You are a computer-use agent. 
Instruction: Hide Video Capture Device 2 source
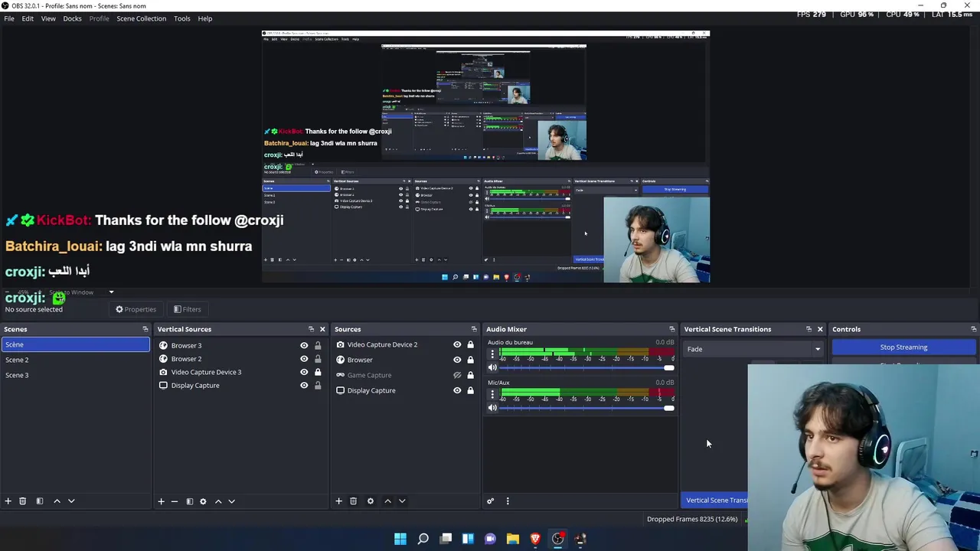click(x=457, y=344)
